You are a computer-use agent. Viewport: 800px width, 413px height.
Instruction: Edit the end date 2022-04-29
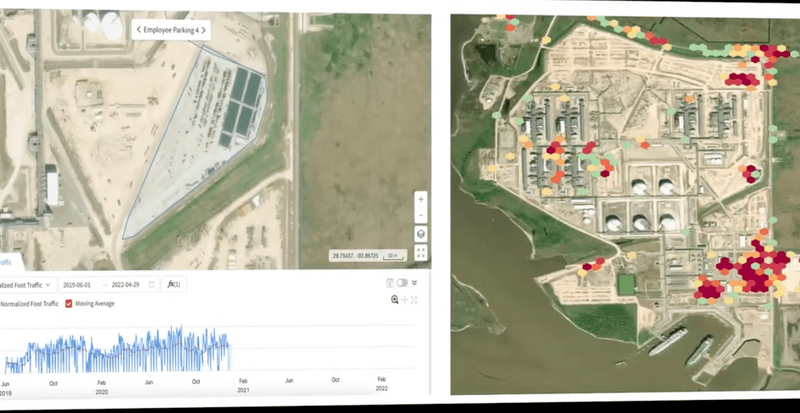click(125, 284)
